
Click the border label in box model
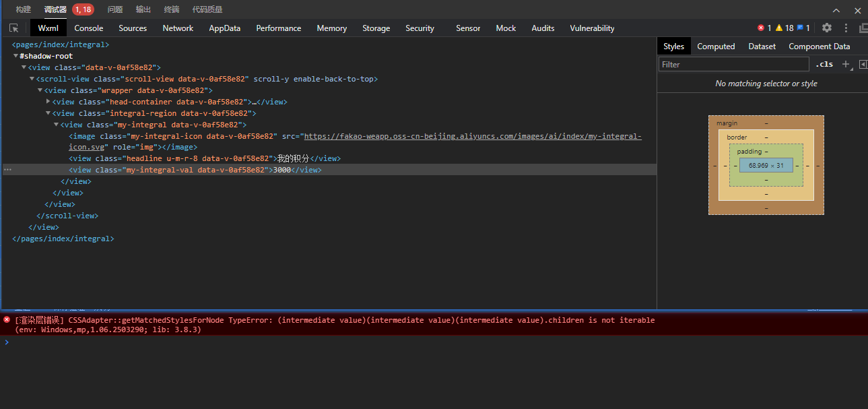737,137
